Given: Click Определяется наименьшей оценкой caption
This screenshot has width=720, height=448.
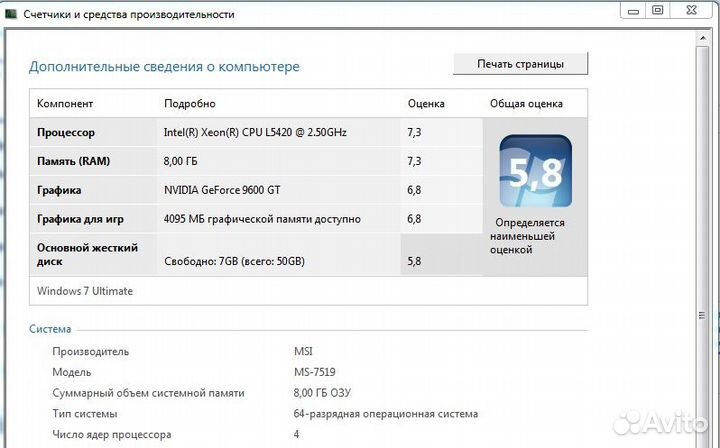Looking at the screenshot, I should 527,236.
